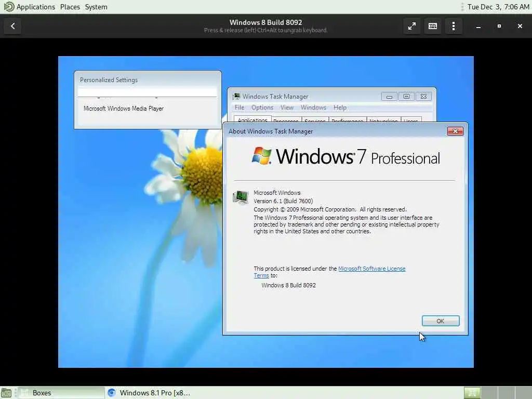Click the Microsoft Windows Media Player text
The width and height of the screenshot is (532, 399).
point(124,109)
